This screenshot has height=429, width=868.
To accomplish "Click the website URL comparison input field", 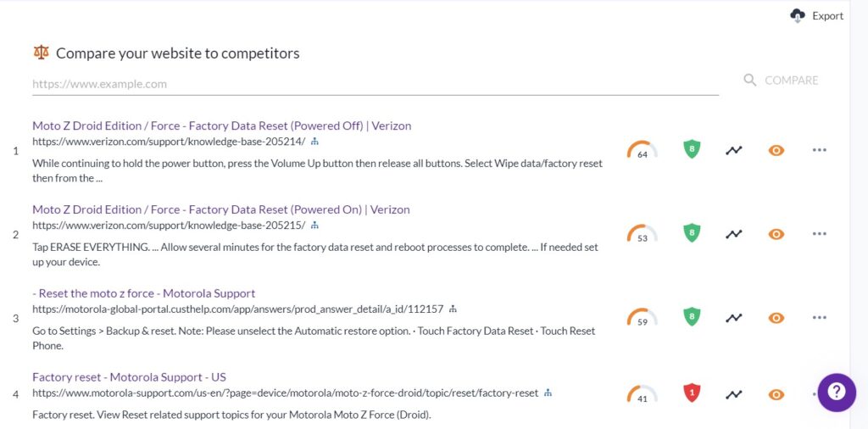I will (x=376, y=84).
